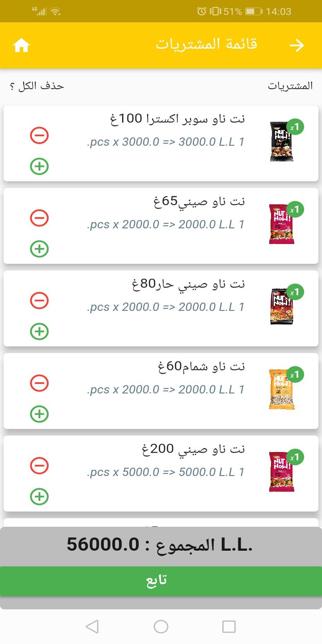Tap plus icon for نت ناو صيني65غ
The image size is (322, 644).
(39, 249)
